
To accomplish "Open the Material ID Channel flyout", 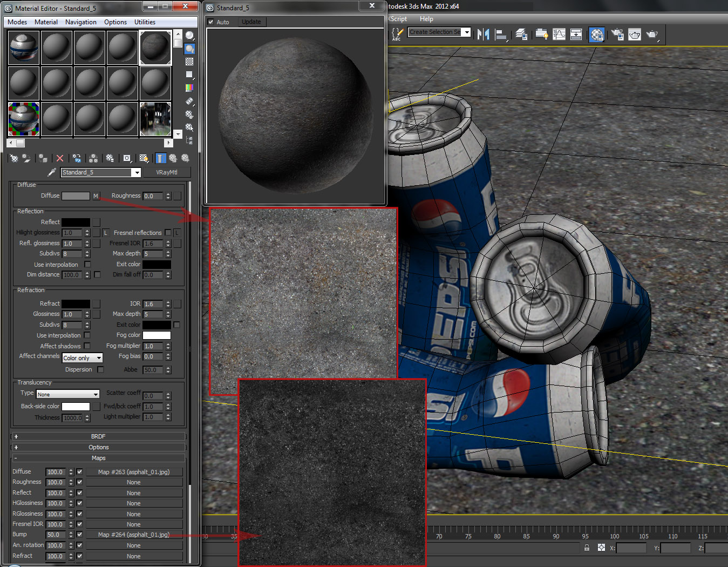I will (127, 158).
